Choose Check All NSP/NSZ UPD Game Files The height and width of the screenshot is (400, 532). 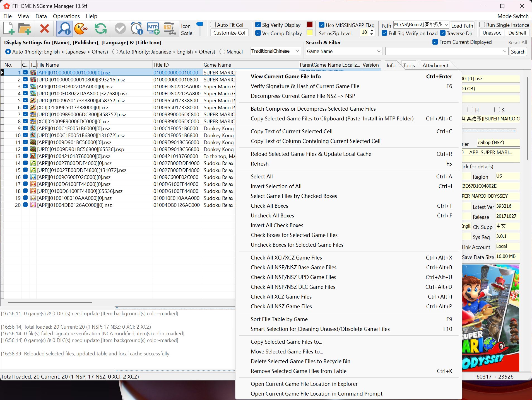click(349, 277)
